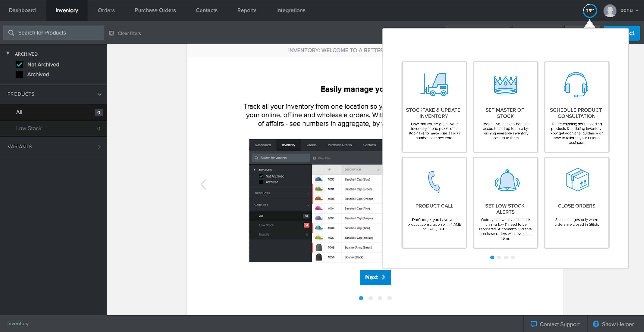644x332 pixels.
Task: Check the Archived checkbox
Action: (19, 74)
